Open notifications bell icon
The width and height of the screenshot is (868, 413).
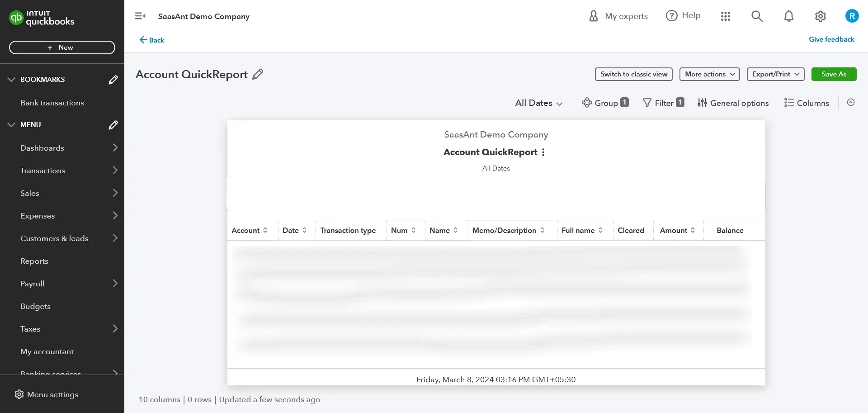(x=789, y=16)
